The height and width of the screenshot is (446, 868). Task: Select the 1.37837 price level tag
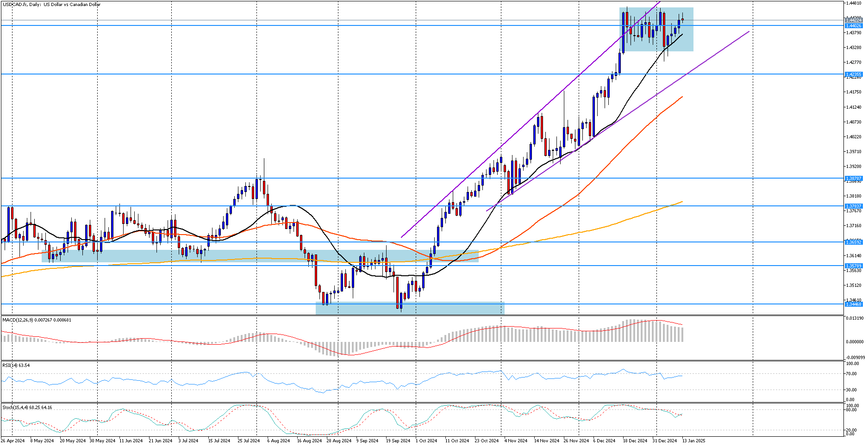pos(853,206)
